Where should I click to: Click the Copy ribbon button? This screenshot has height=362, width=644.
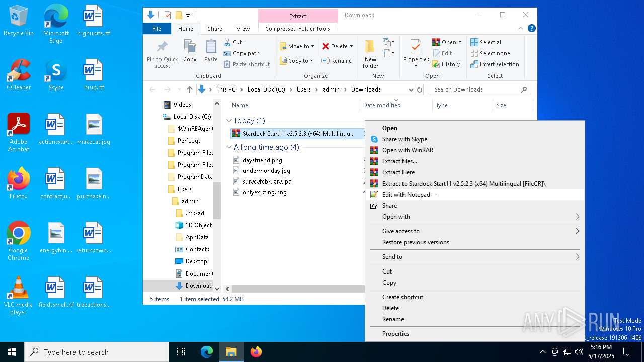pos(190,51)
